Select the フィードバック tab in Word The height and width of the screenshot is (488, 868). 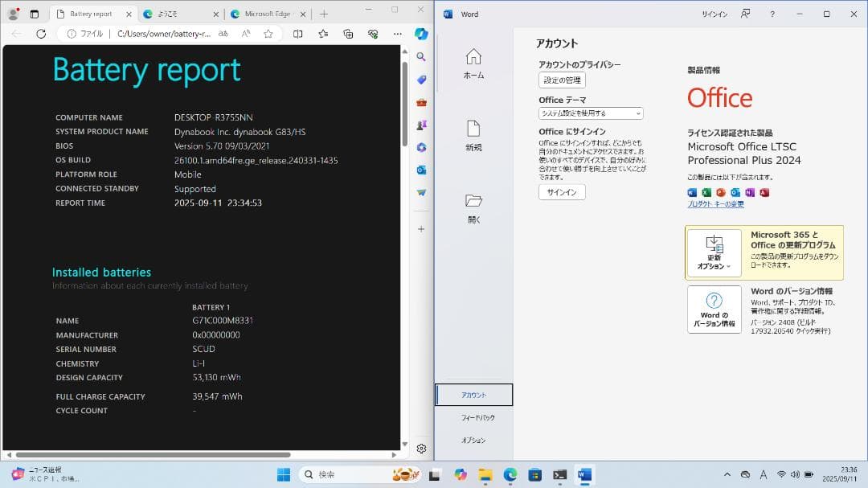[474, 417]
